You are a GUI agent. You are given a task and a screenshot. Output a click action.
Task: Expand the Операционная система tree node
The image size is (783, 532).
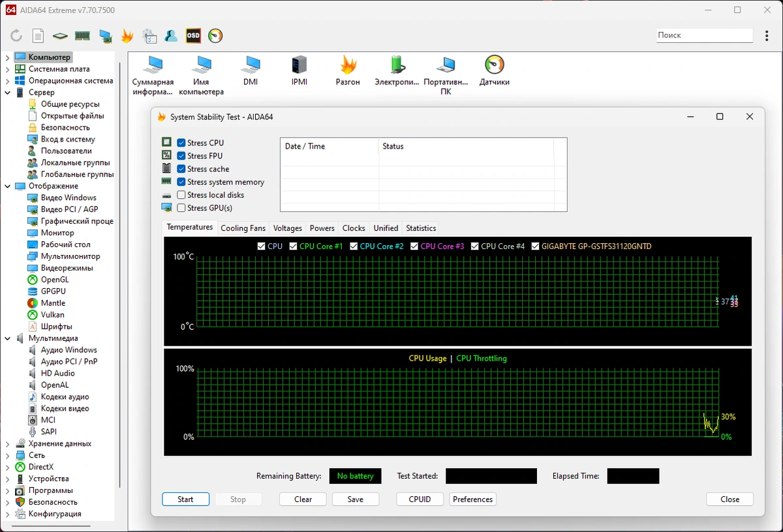coord(7,81)
